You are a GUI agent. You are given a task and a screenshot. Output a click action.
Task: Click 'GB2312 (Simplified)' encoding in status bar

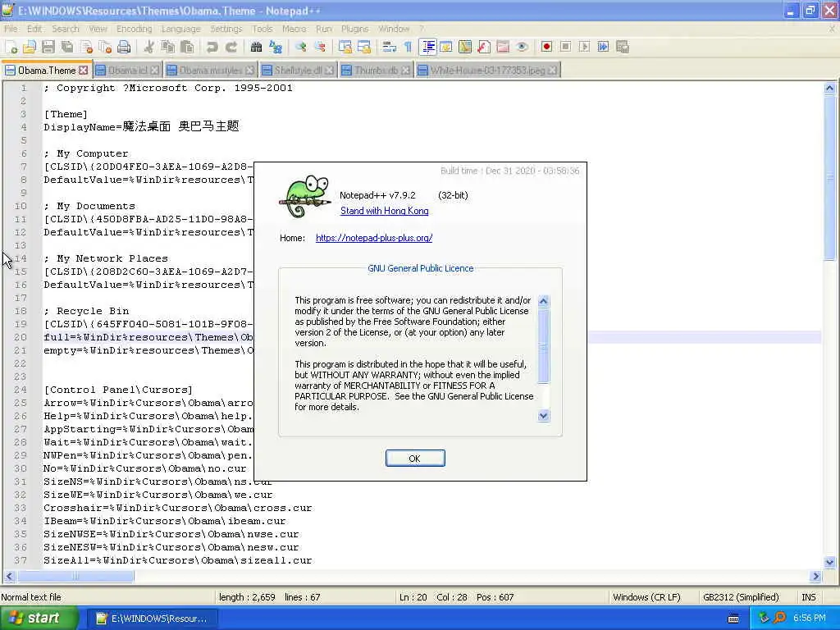pyautogui.click(x=741, y=597)
